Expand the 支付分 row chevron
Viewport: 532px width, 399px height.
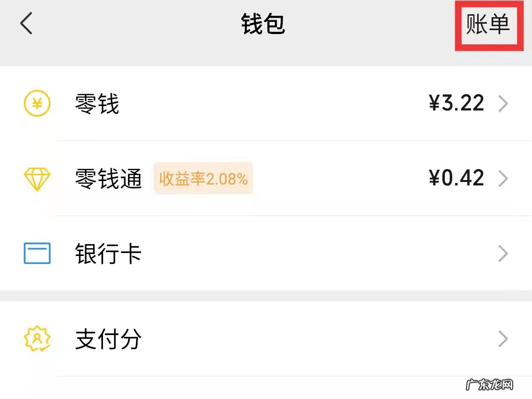point(503,339)
